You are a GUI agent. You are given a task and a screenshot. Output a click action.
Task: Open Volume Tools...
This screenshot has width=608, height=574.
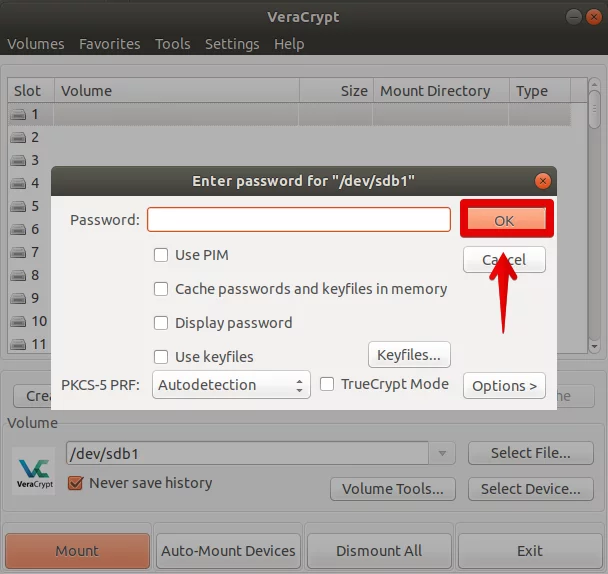pos(393,489)
